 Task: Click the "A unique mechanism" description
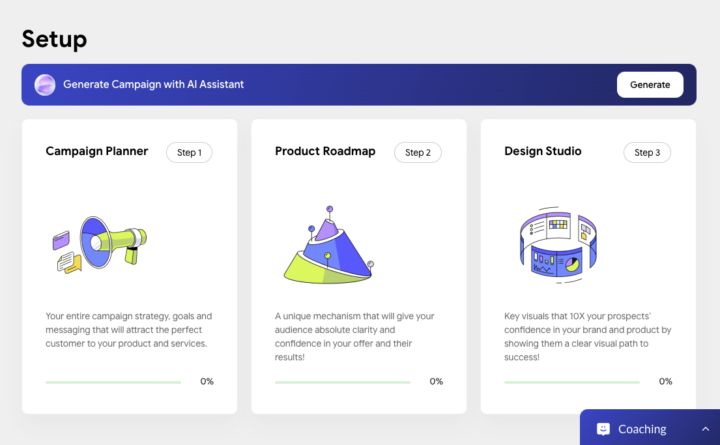[354, 337]
